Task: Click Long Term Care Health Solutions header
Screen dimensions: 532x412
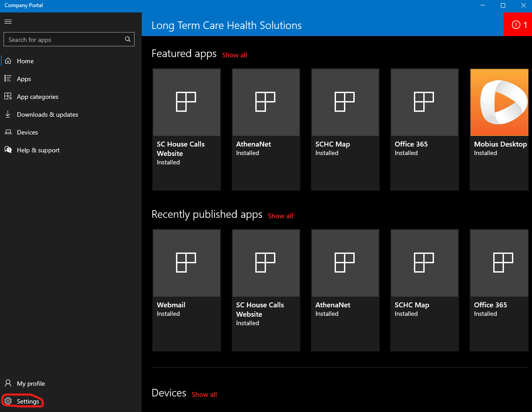Action: (226, 25)
